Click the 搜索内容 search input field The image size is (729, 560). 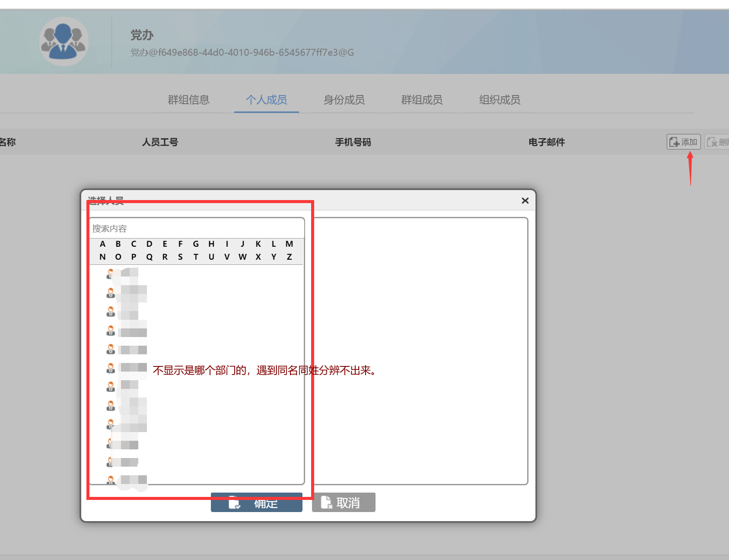[197, 228]
